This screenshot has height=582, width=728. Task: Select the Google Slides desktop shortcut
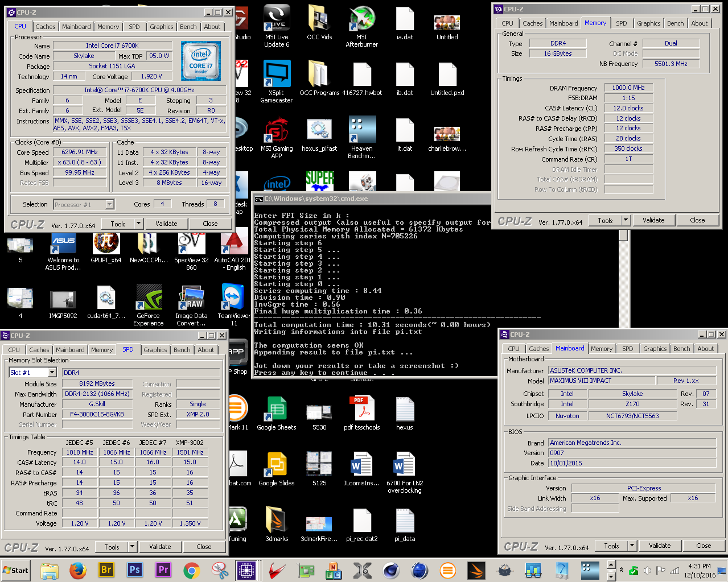click(x=277, y=469)
